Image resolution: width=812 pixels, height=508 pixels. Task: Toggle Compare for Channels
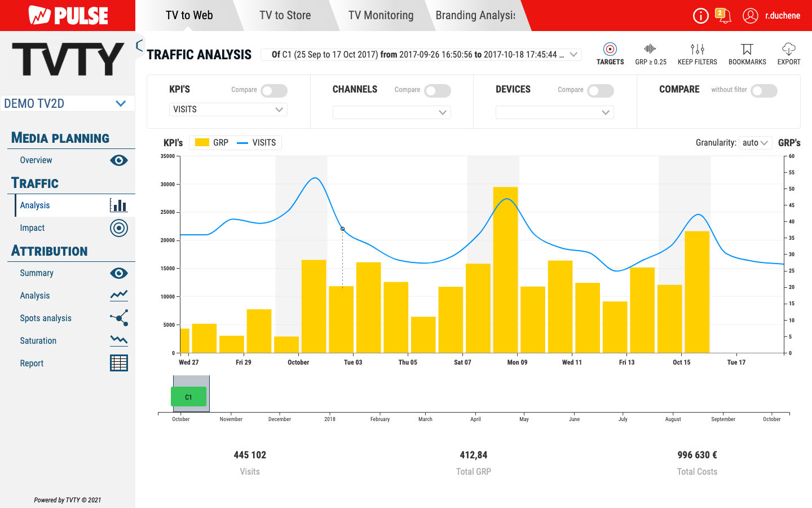[437, 91]
